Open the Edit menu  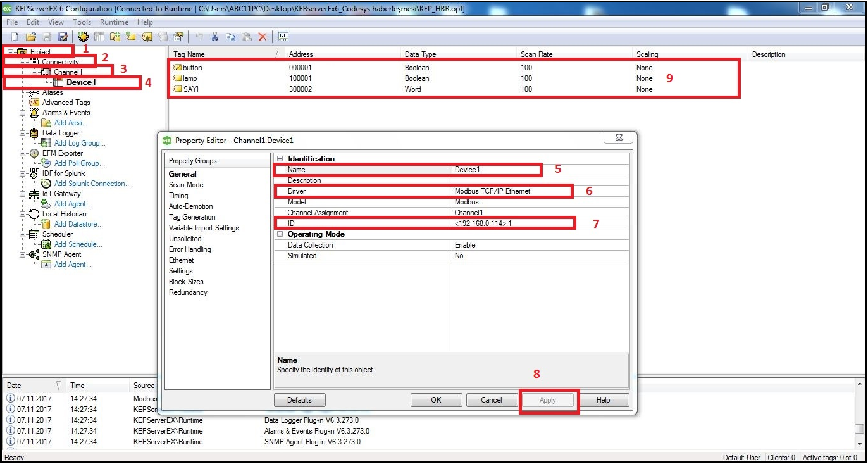(x=33, y=22)
